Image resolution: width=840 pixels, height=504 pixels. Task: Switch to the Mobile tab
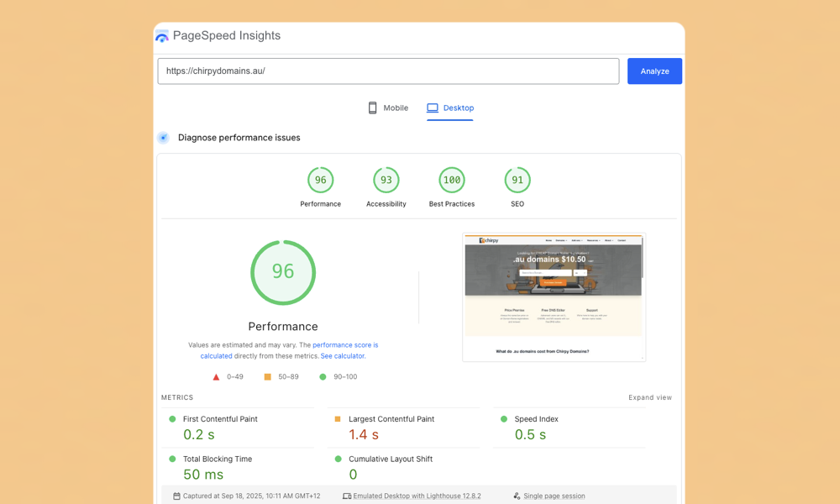[388, 108]
